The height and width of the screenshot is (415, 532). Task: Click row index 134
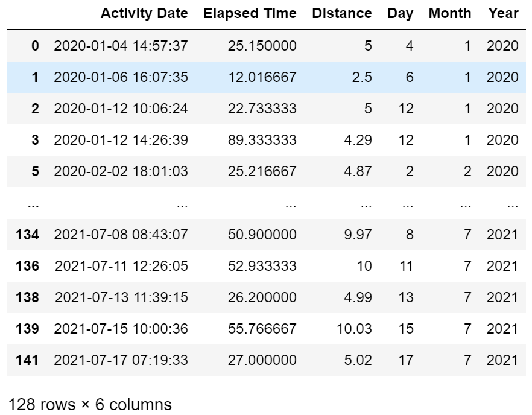[28, 235]
